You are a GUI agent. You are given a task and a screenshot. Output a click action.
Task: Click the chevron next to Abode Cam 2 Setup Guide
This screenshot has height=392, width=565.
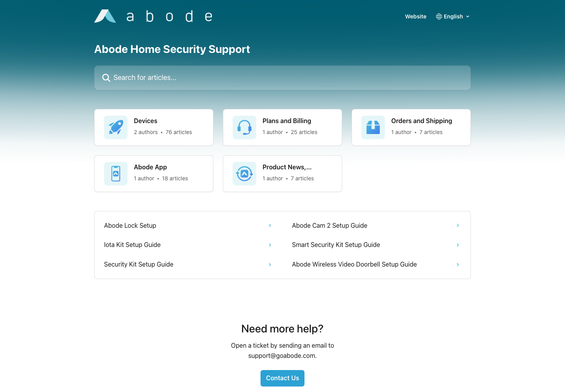pyautogui.click(x=458, y=225)
